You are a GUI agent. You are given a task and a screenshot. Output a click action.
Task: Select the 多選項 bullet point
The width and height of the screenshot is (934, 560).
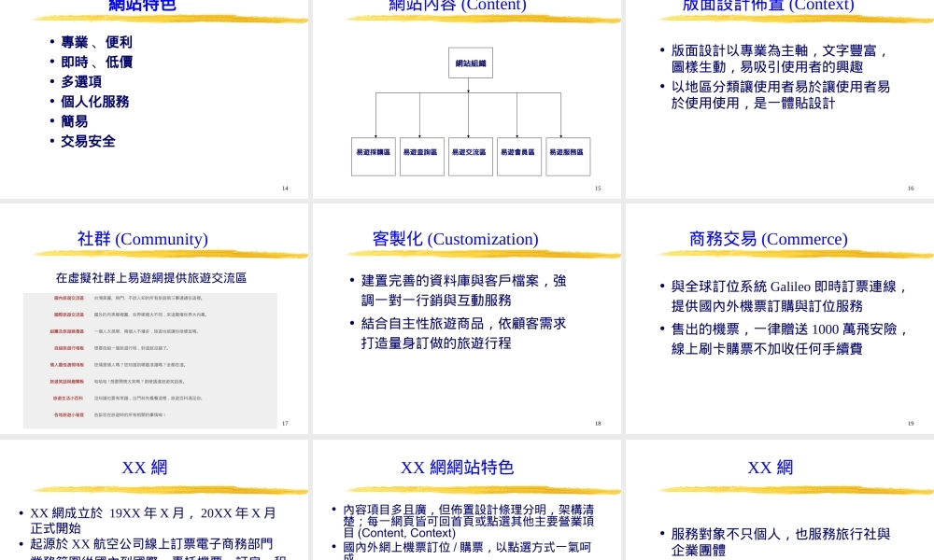81,81
